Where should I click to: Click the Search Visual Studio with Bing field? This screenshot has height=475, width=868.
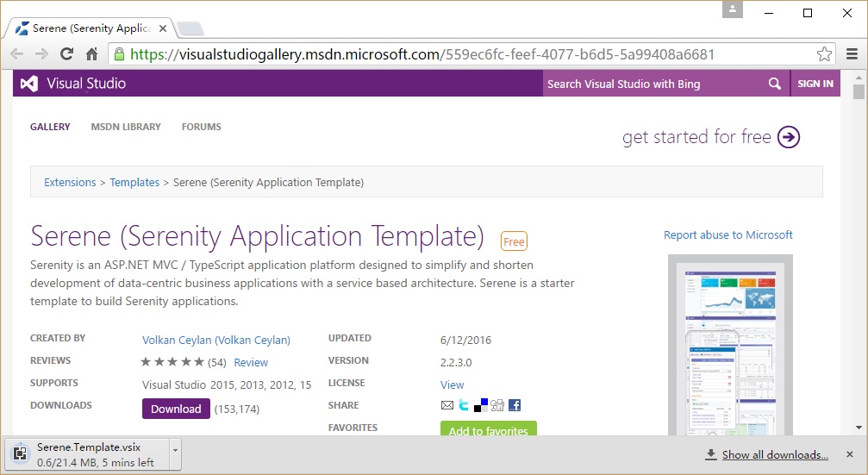(653, 84)
